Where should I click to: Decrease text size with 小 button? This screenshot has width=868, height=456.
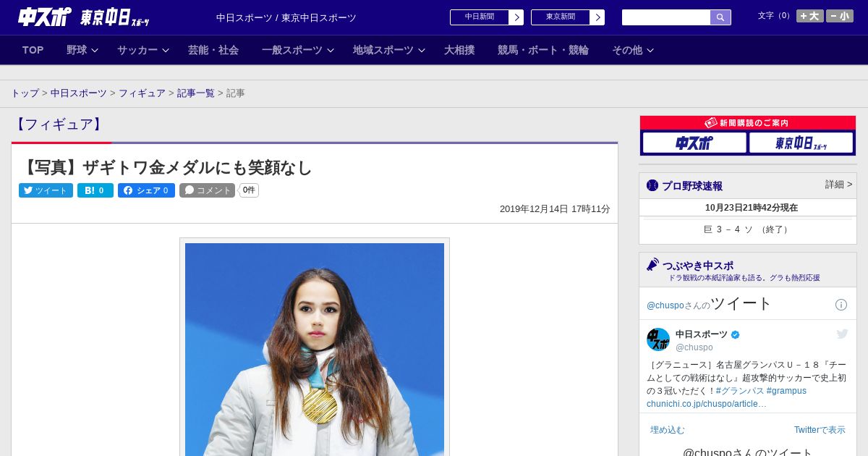[x=840, y=16]
